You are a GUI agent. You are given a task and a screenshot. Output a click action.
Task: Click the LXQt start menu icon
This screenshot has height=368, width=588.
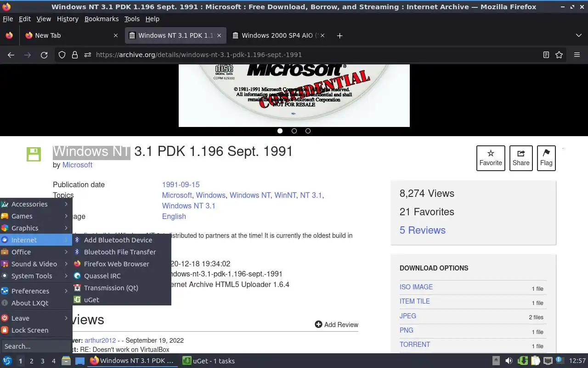click(x=7, y=361)
